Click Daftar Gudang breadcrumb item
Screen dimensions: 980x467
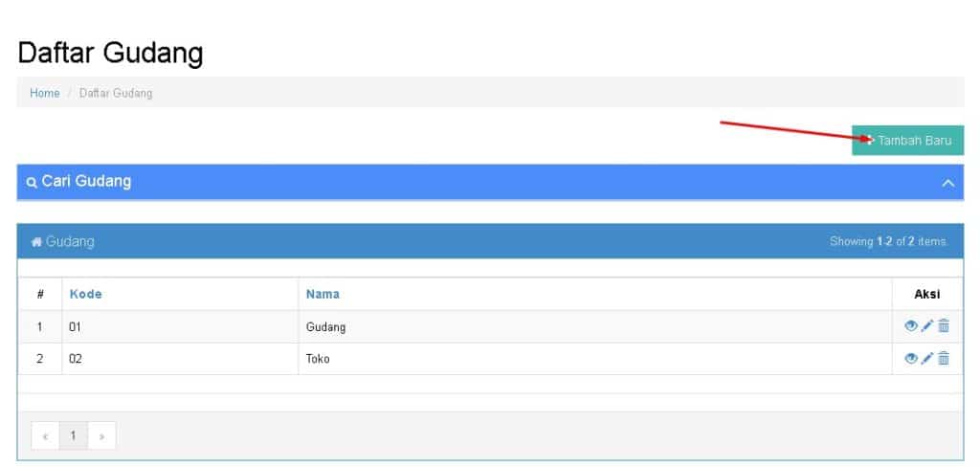coord(115,93)
